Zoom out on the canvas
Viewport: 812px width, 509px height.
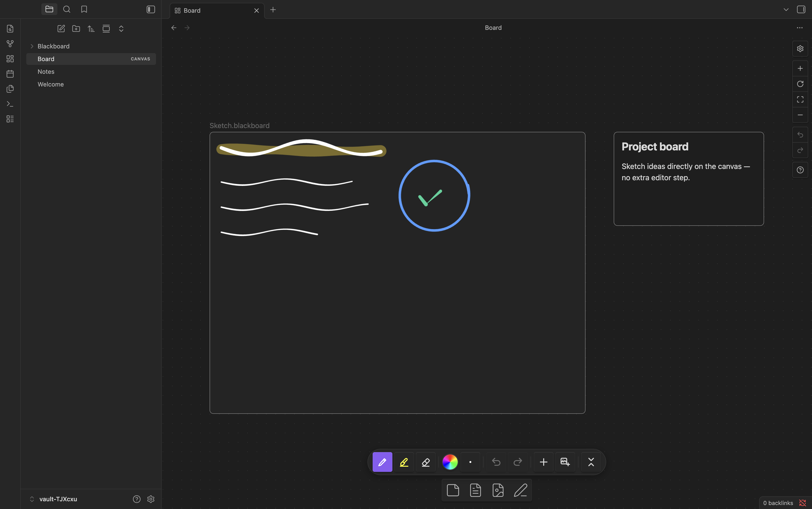800,115
